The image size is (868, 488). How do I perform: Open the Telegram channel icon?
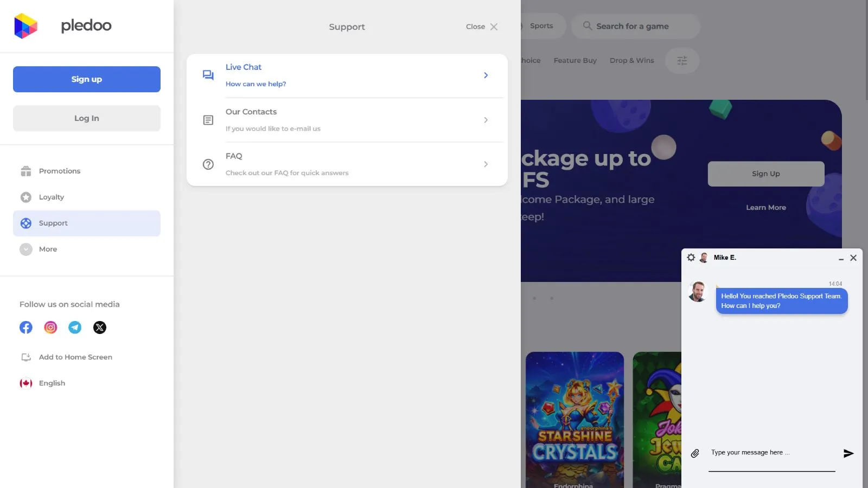coord(75,328)
